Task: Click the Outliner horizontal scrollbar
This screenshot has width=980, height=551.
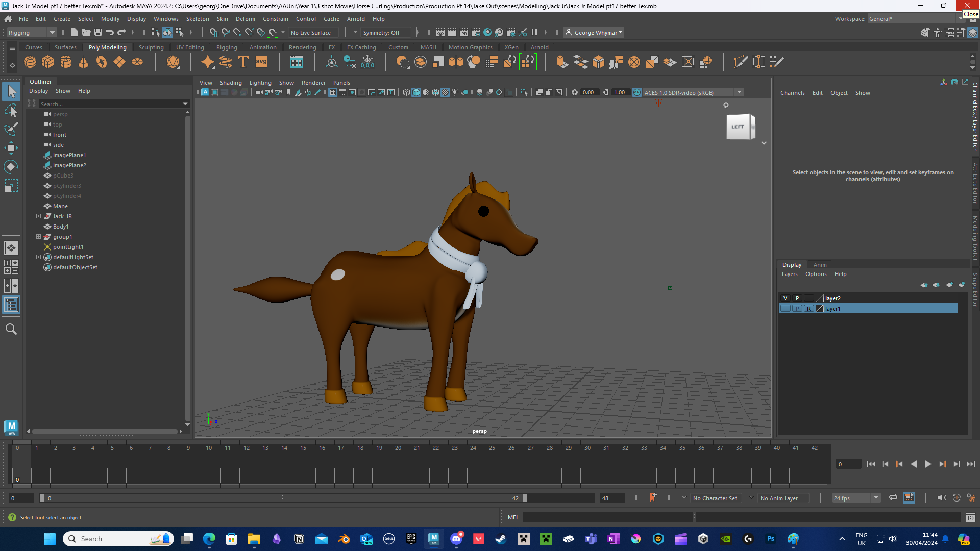Action: (105, 431)
